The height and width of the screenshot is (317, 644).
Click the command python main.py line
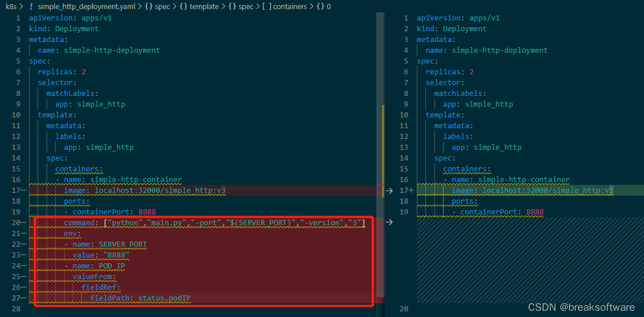[214, 222]
